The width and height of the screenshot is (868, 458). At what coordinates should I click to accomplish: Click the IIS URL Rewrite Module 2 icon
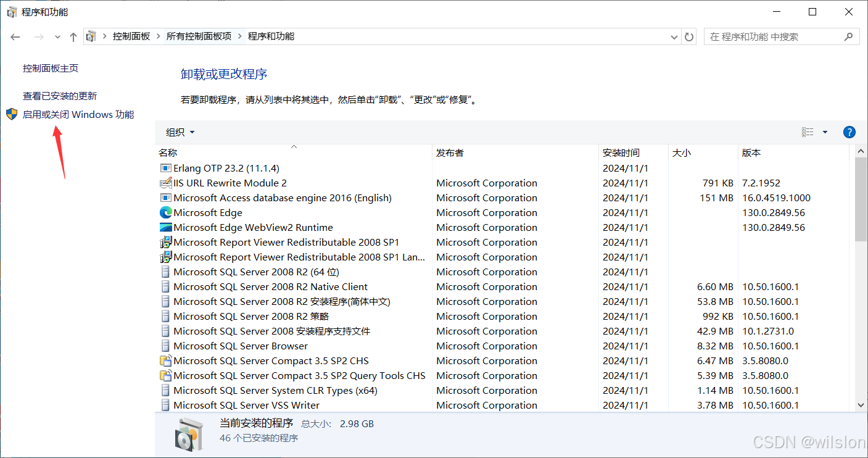coord(165,183)
